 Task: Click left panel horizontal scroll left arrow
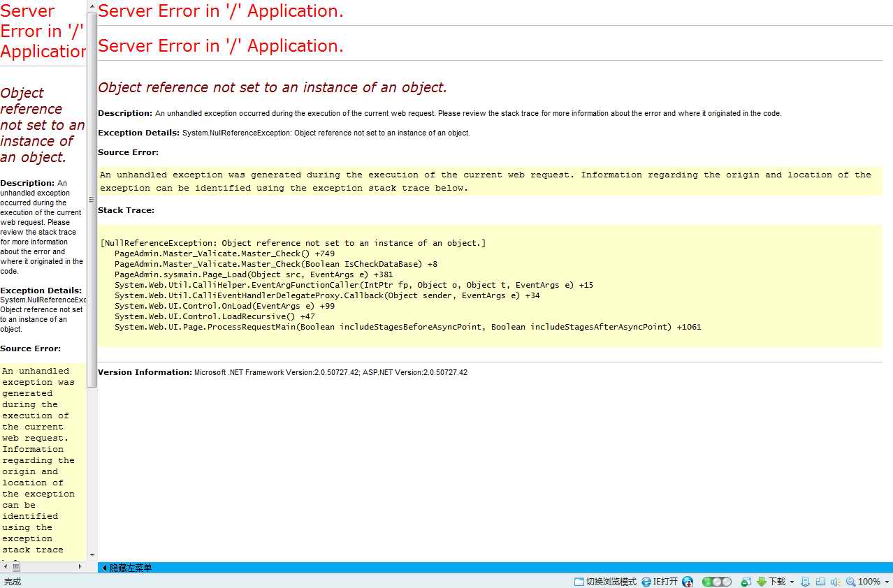6,567
